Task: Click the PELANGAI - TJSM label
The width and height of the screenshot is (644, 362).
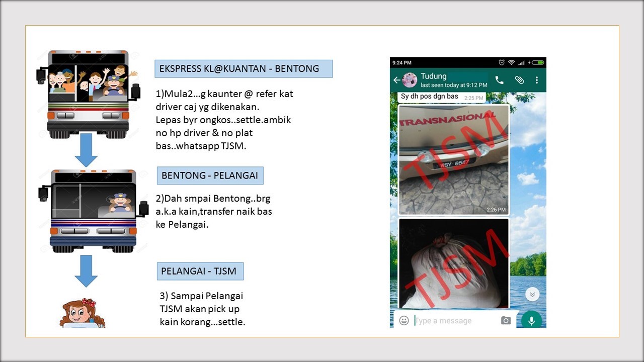Action: coord(200,271)
